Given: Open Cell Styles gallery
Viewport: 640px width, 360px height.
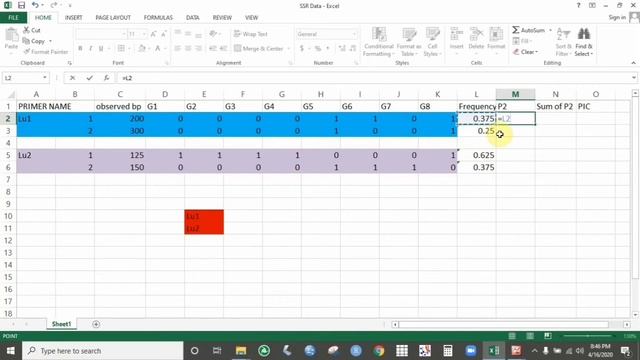Looking at the screenshot, I should tap(432, 42).
